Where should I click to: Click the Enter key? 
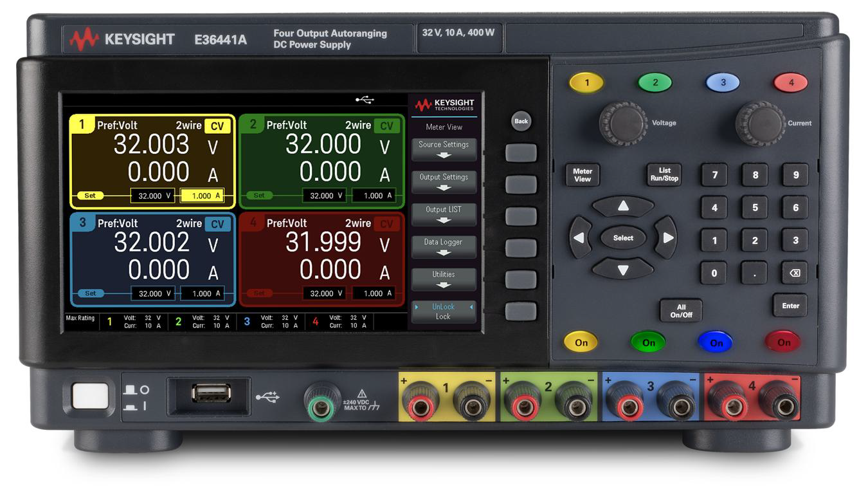(x=790, y=306)
